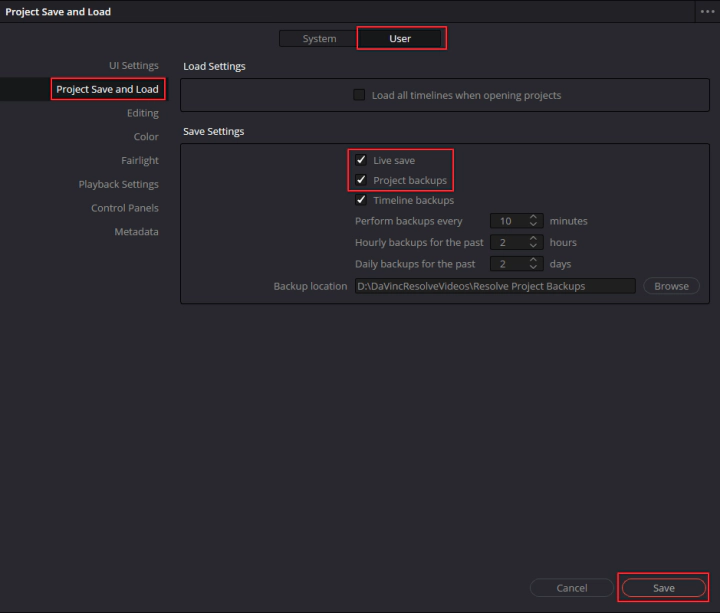Click the Load Settings heading
720x613 pixels.
pyautogui.click(x=214, y=66)
